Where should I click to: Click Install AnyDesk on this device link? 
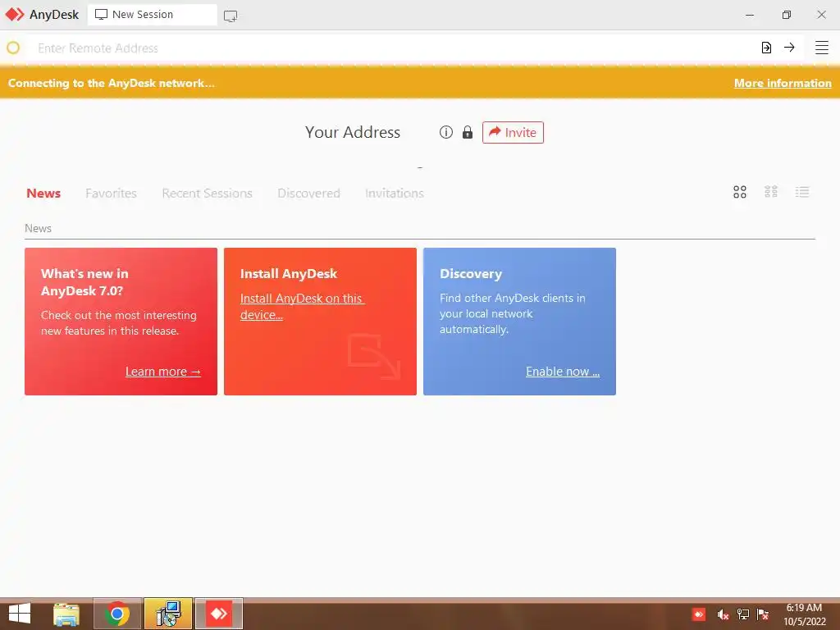coord(302,307)
